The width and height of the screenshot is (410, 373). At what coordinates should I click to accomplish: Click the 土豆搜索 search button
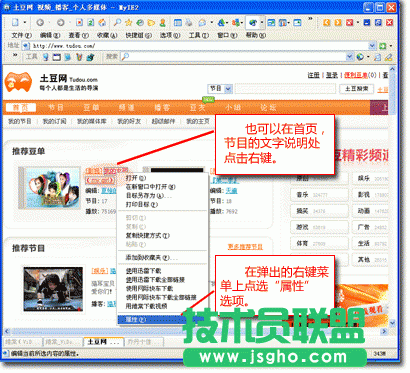point(357,89)
